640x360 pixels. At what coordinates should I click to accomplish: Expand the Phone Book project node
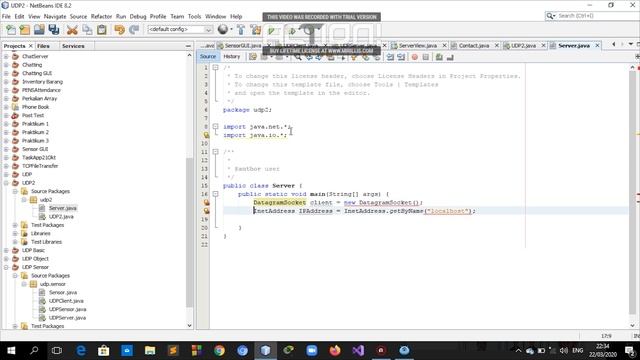click(6, 107)
